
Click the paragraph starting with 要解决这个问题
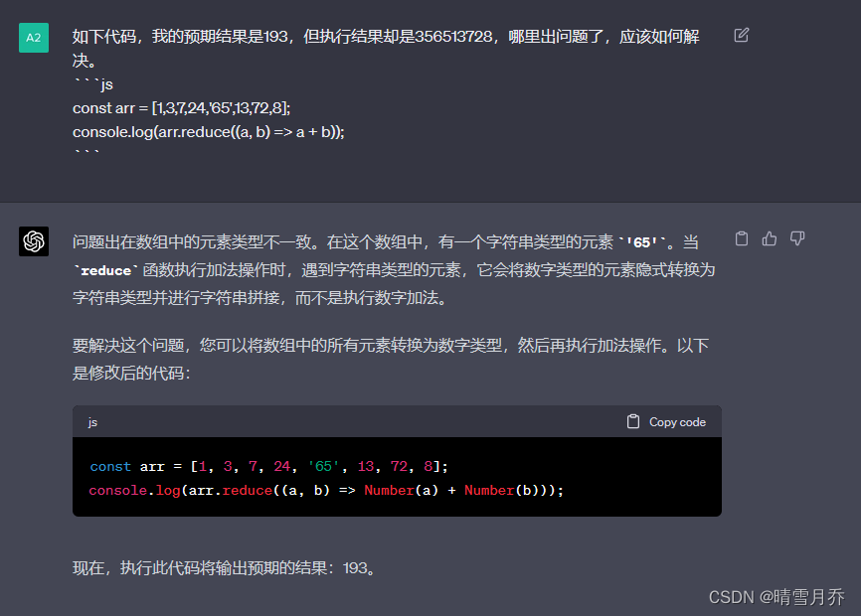pyautogui.click(x=391, y=360)
